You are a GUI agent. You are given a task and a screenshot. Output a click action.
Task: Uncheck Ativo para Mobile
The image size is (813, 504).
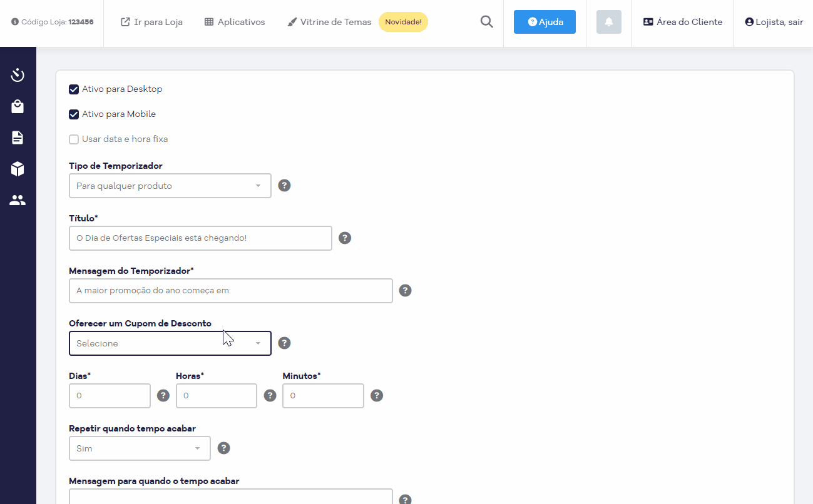pos(74,114)
